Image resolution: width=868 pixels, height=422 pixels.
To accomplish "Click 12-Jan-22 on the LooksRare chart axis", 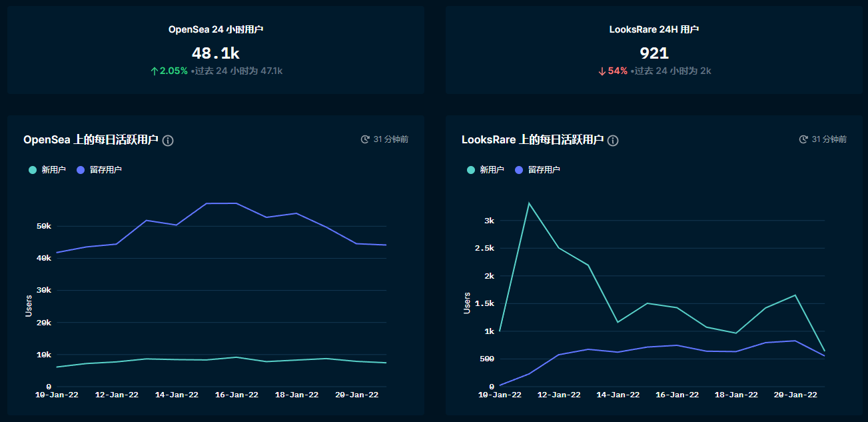I will pos(558,395).
